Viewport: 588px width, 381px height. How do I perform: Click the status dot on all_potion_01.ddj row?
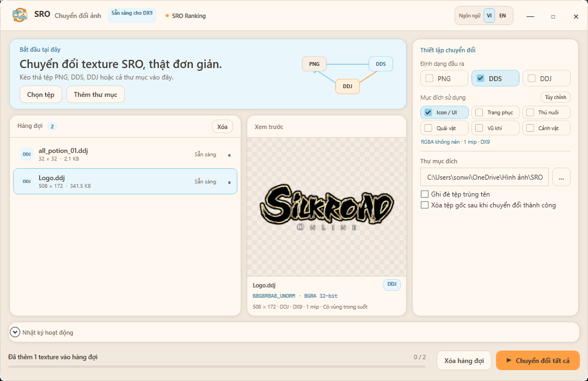tap(229, 155)
